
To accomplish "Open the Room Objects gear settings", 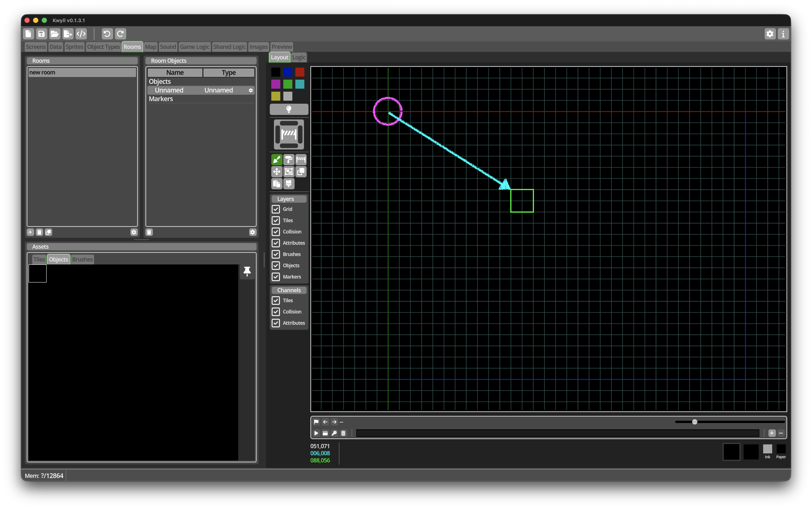I will point(253,232).
